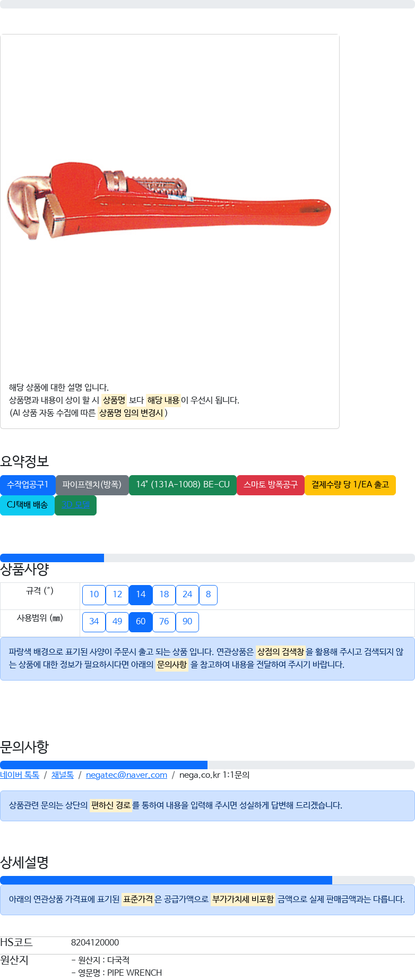This screenshot has height=980, width=415.
Task: Click the 스마토 방폭공구 red badge
Action: tap(271, 485)
